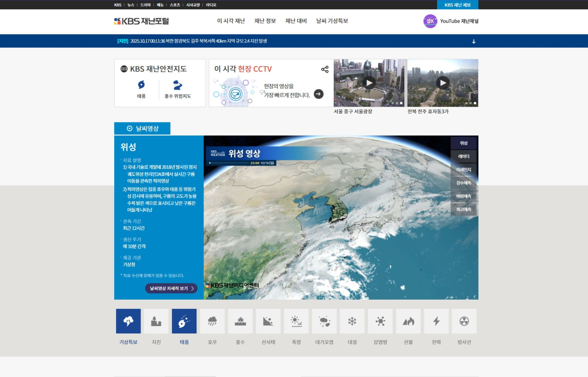Screen dimensions: 588x377
Task: Open the 산불 wildfire icon
Action: (408, 321)
